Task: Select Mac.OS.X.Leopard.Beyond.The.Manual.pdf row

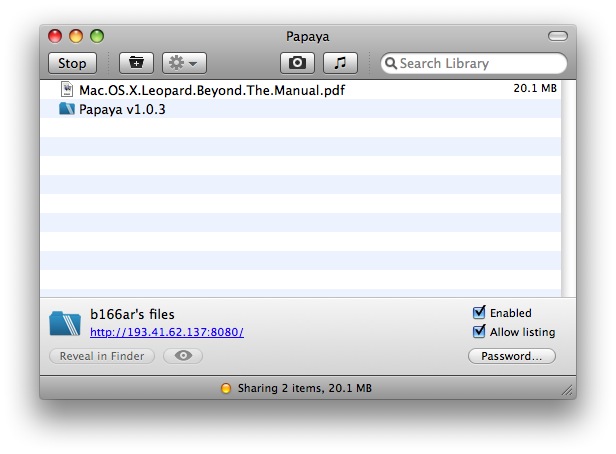Action: (301, 90)
